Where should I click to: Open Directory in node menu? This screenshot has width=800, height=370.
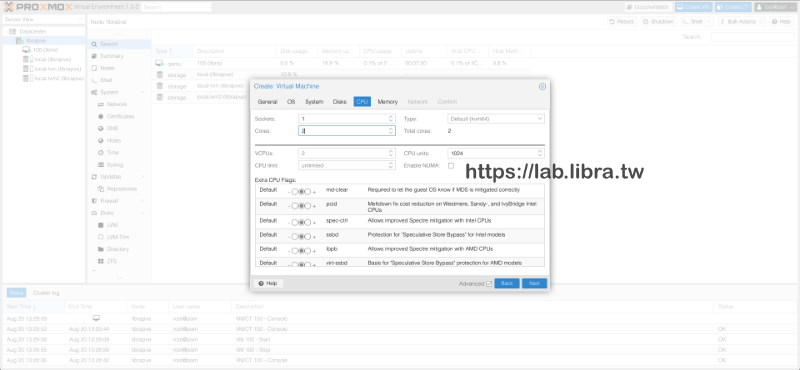(x=119, y=249)
